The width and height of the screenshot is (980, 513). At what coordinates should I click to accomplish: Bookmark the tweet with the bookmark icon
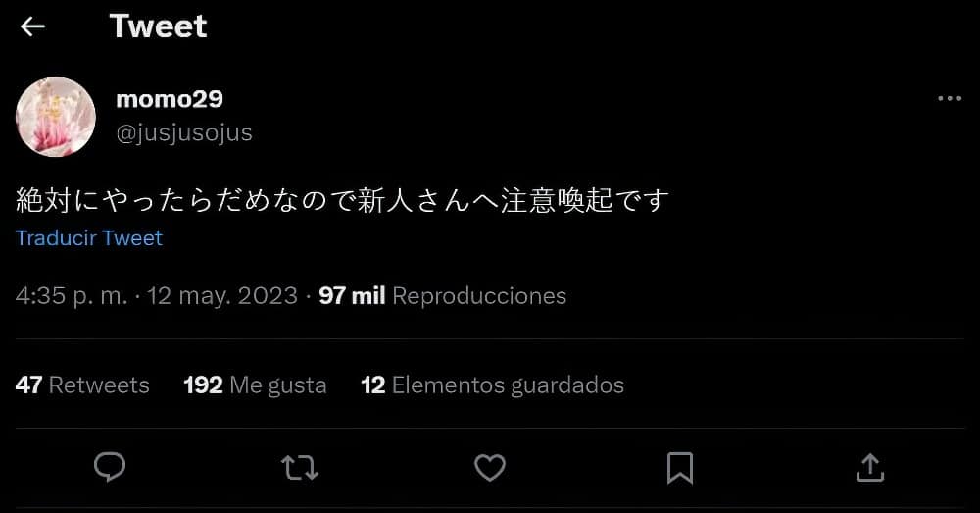point(680,468)
